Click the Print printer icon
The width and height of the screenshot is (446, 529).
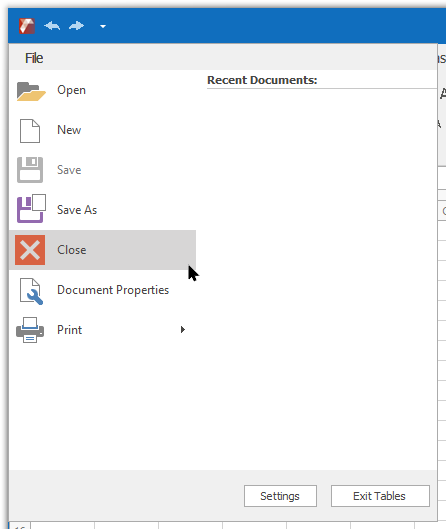[x=30, y=330]
